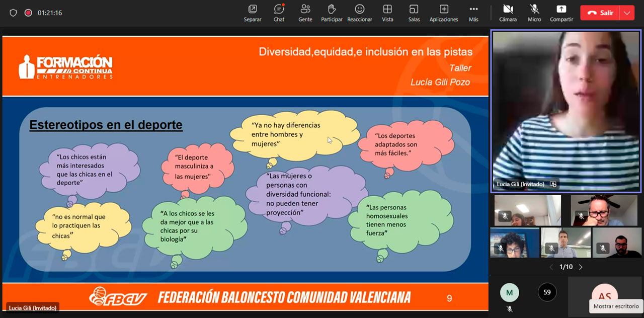Screen dimensions: 644x318
Task: Click the Taller subtitle text
Action: click(x=460, y=68)
